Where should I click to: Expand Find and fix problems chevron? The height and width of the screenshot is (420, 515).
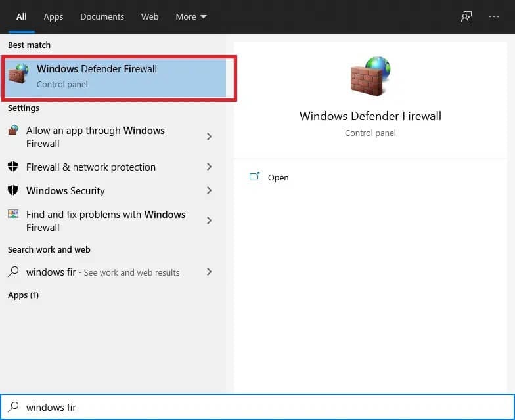coord(209,220)
